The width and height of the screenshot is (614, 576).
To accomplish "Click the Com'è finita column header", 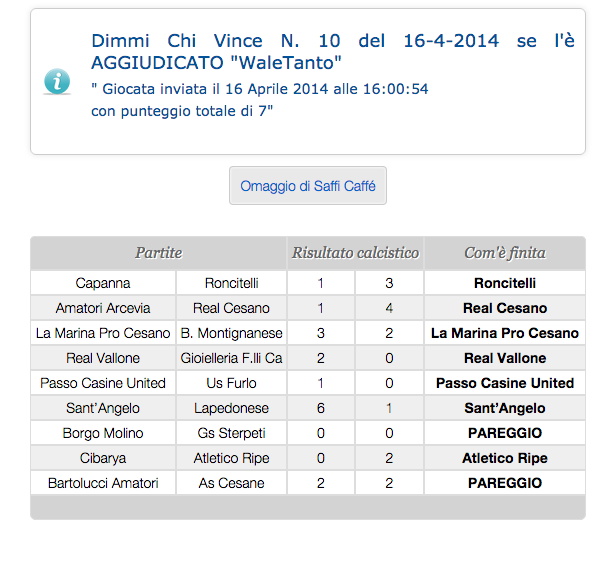I will pos(504,253).
